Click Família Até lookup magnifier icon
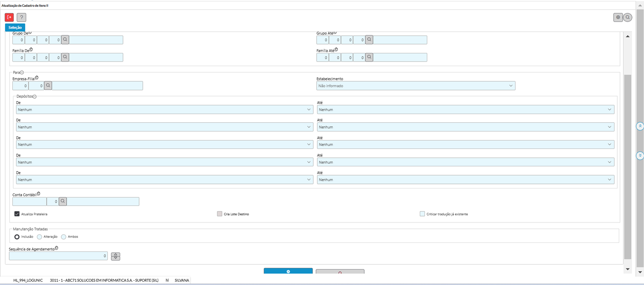Screen dimensions: 644x285 [x=369, y=57]
